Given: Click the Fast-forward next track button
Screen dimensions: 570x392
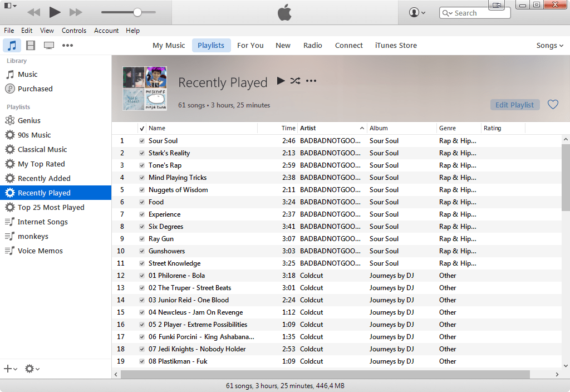Looking at the screenshot, I should [76, 12].
